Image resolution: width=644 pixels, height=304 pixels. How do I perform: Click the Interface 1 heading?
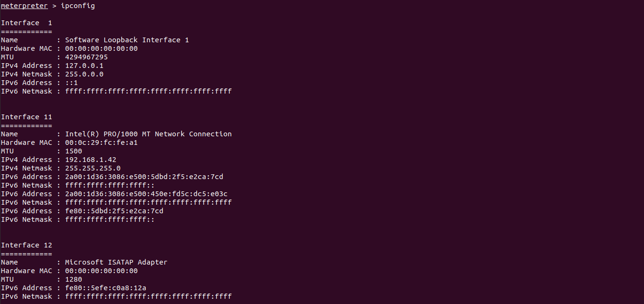tap(27, 23)
